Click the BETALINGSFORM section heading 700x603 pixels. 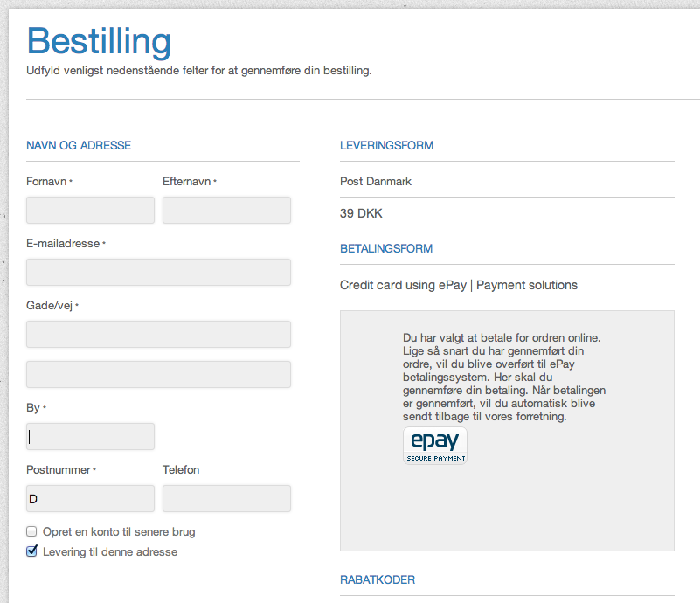coord(386,248)
